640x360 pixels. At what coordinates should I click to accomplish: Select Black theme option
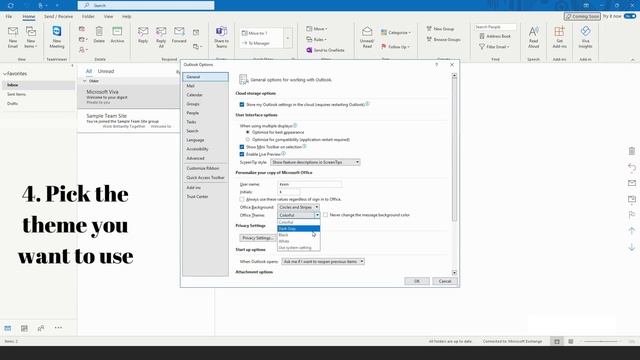pyautogui.click(x=298, y=235)
